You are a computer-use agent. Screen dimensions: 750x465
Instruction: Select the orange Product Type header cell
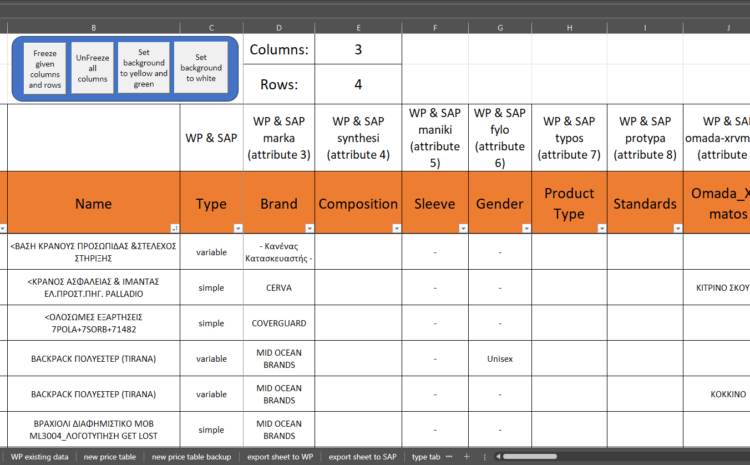point(569,203)
